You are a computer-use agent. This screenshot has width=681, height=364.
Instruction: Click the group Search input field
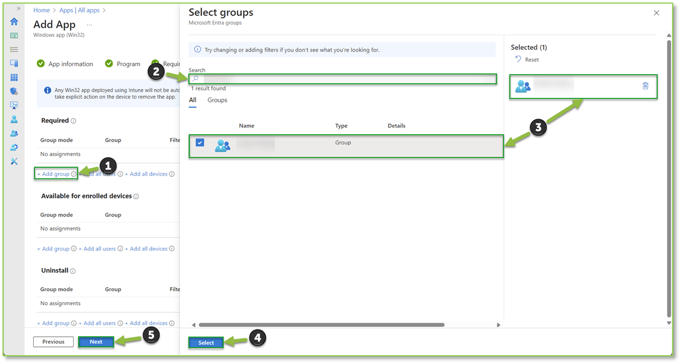pyautogui.click(x=343, y=79)
